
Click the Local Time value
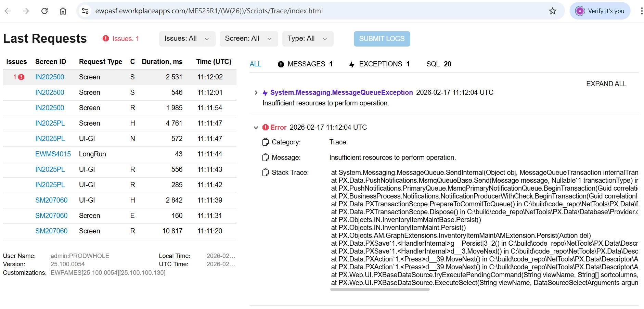[221, 256]
